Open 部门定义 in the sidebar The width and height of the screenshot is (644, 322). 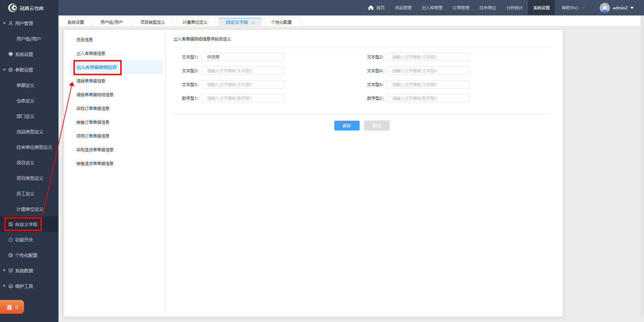click(25, 116)
